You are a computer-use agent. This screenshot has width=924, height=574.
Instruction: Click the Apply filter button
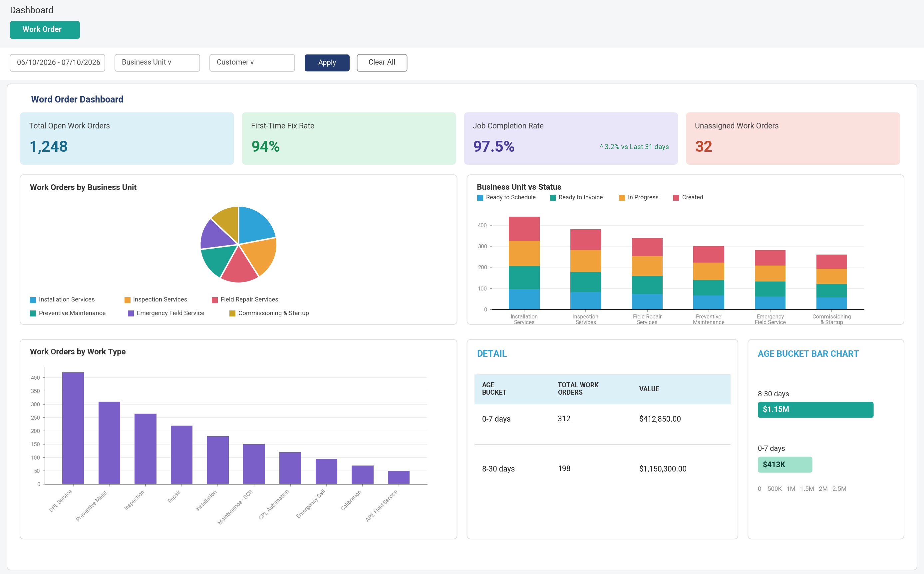click(x=327, y=63)
